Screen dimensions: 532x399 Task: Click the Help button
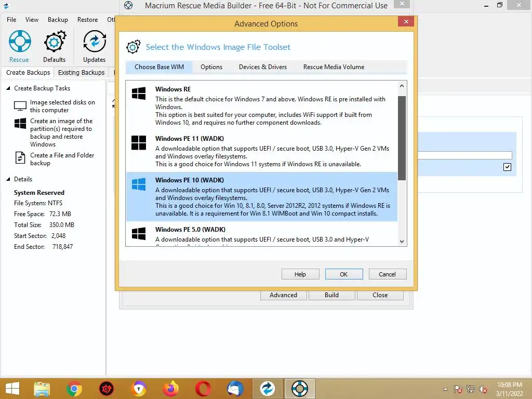point(300,274)
